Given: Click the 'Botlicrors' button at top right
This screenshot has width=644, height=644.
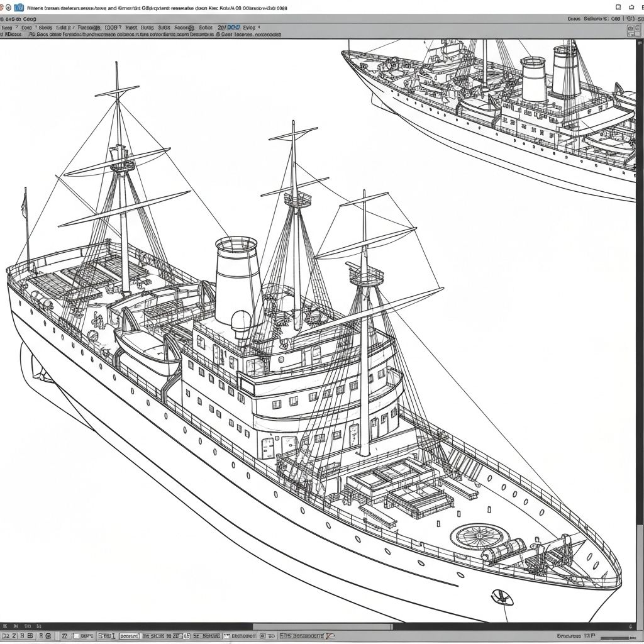Looking at the screenshot, I should pyautogui.click(x=594, y=19).
